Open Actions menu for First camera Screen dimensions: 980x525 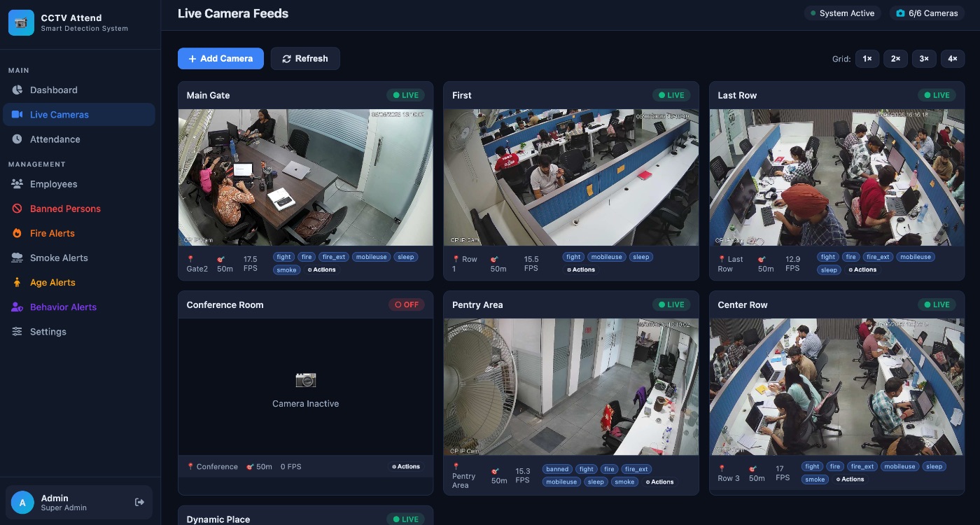pyautogui.click(x=581, y=269)
